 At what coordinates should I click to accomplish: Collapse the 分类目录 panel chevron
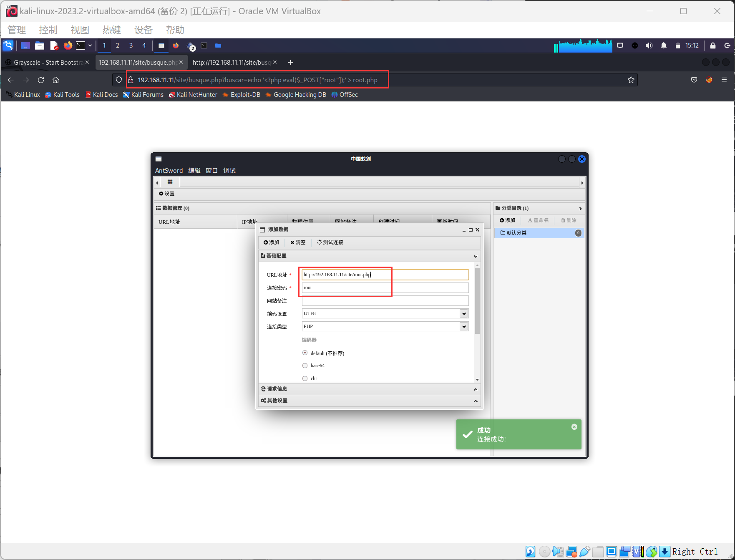(580, 209)
